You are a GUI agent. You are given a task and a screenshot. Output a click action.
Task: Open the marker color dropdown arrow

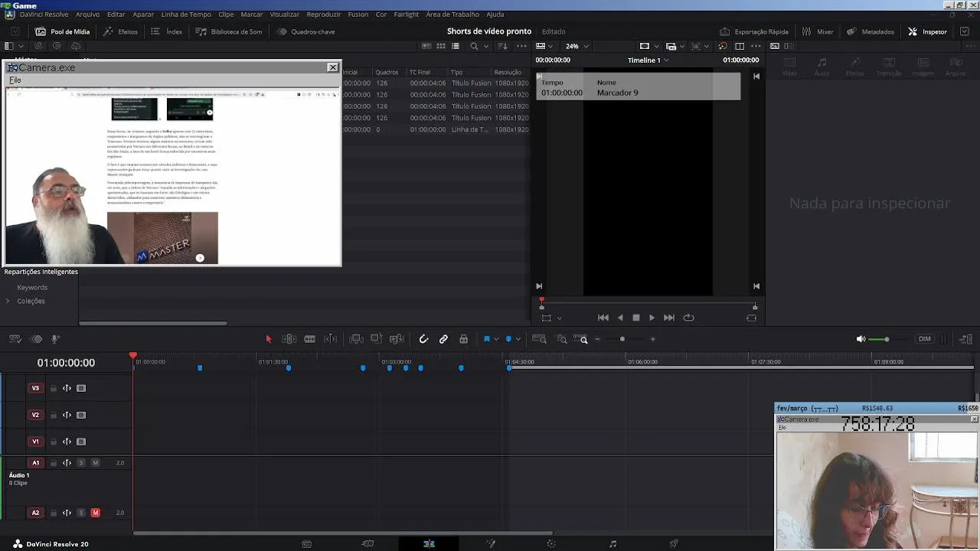click(x=518, y=339)
